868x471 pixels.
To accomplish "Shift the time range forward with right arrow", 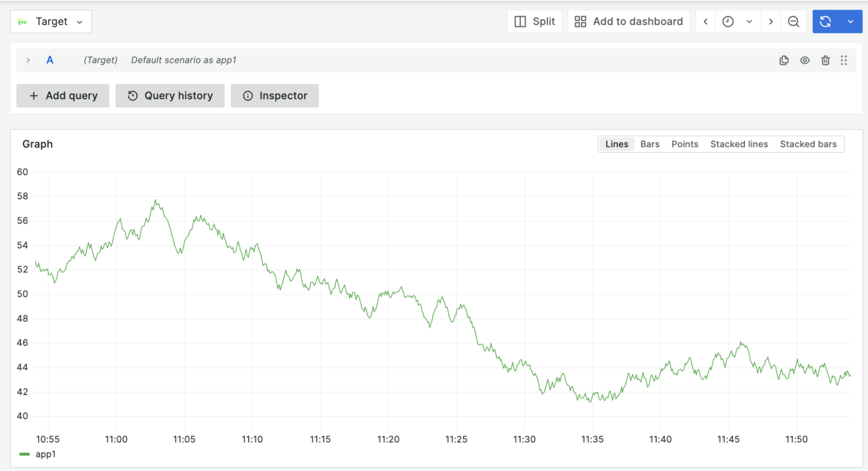I will click(x=771, y=21).
